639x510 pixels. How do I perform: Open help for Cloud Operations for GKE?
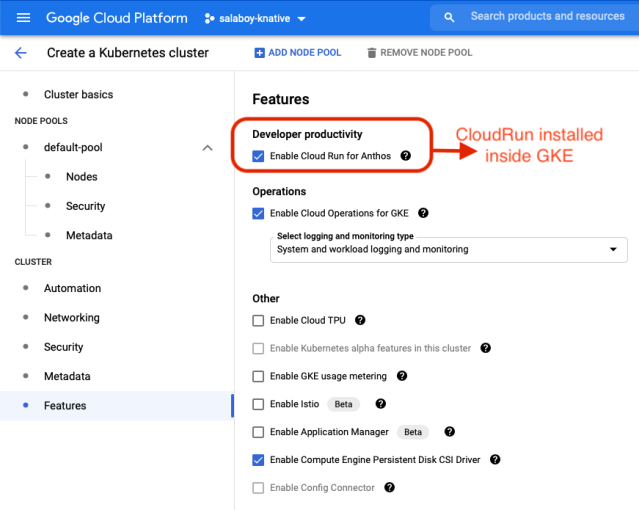pyautogui.click(x=423, y=213)
